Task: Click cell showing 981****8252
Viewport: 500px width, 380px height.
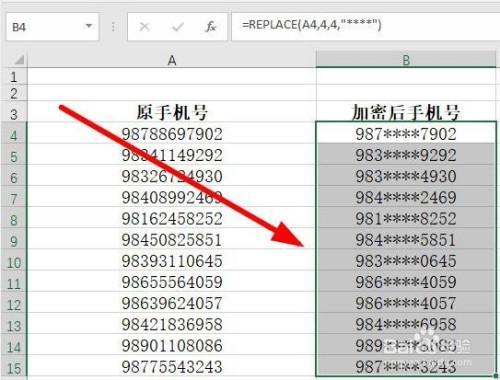Action: (406, 218)
